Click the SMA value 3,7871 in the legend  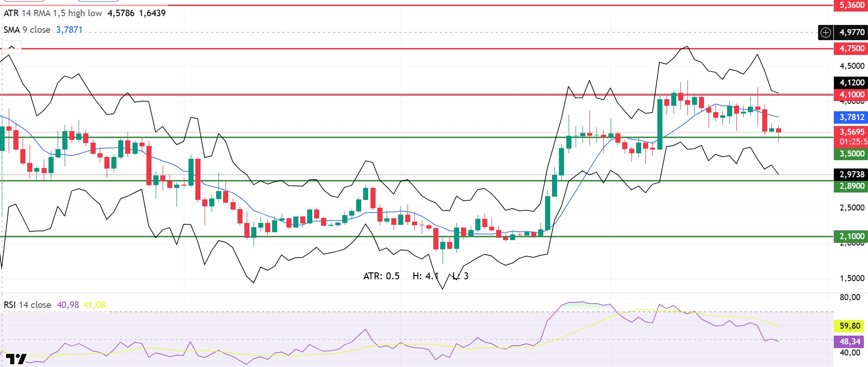(69, 30)
